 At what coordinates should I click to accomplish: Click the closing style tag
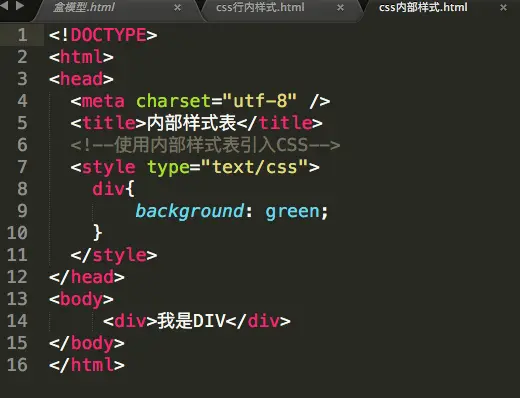click(x=114, y=255)
